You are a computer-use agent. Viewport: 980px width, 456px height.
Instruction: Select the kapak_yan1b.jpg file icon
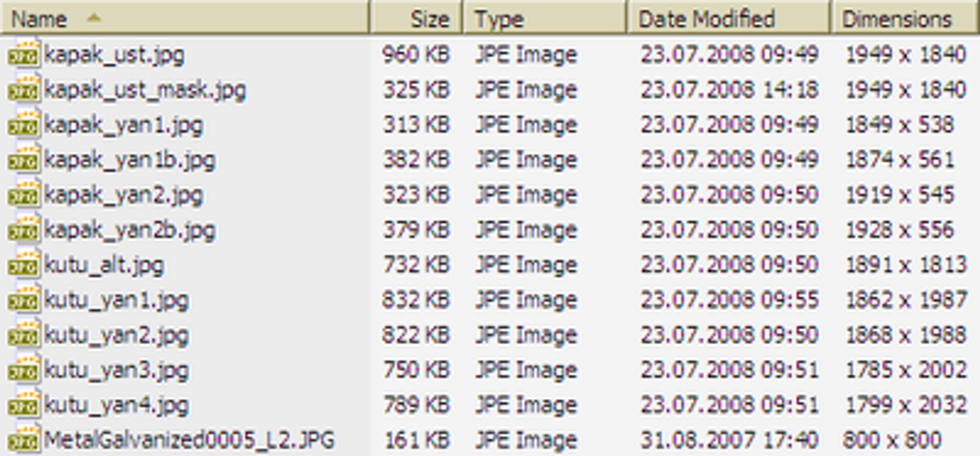[23, 160]
